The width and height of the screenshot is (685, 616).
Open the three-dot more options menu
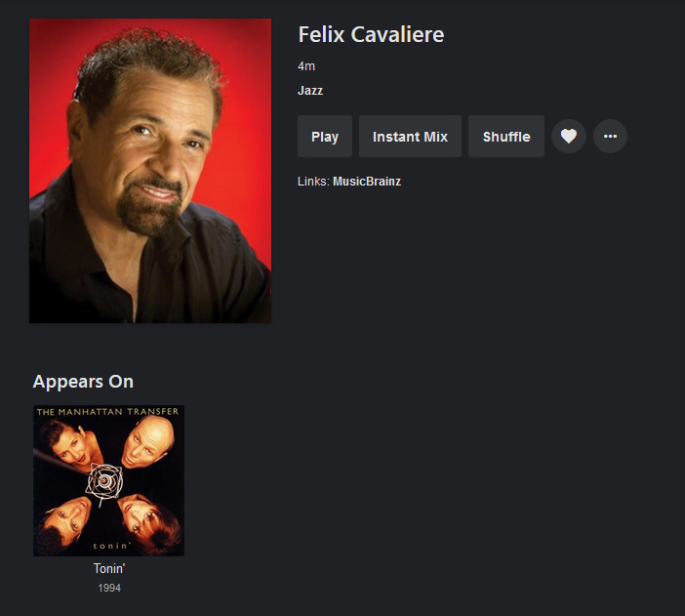coord(610,137)
